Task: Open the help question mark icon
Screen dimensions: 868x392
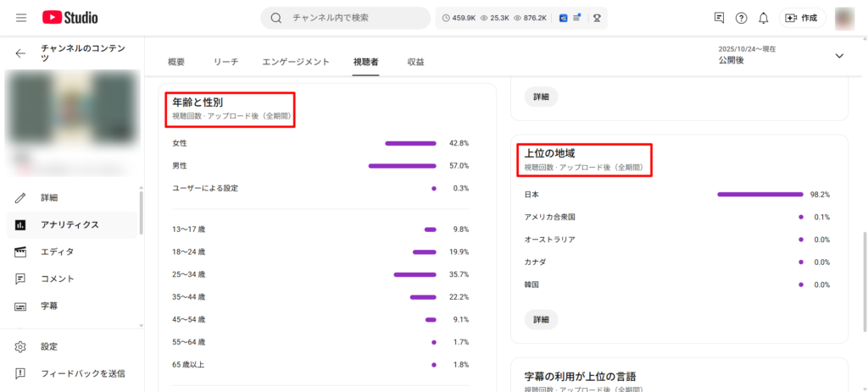Action: pyautogui.click(x=742, y=18)
